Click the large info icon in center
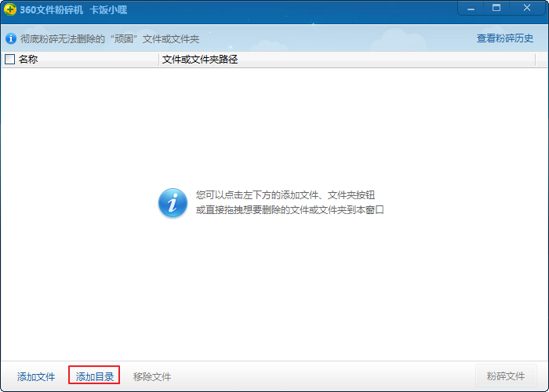 coord(173,202)
